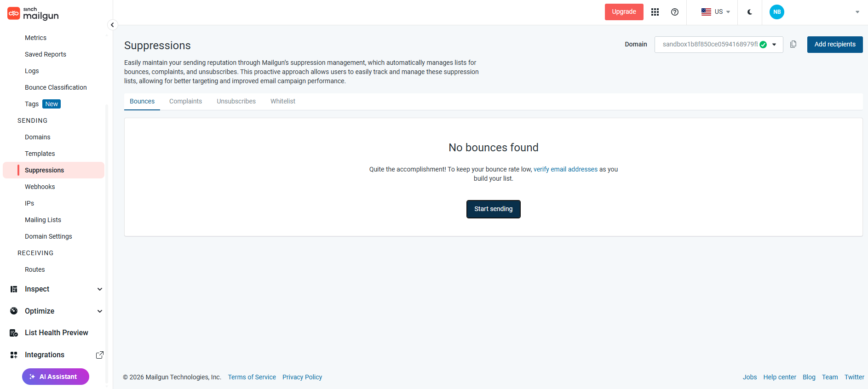This screenshot has height=389, width=868.
Task: Open the account dropdown arrow
Action: tap(857, 12)
